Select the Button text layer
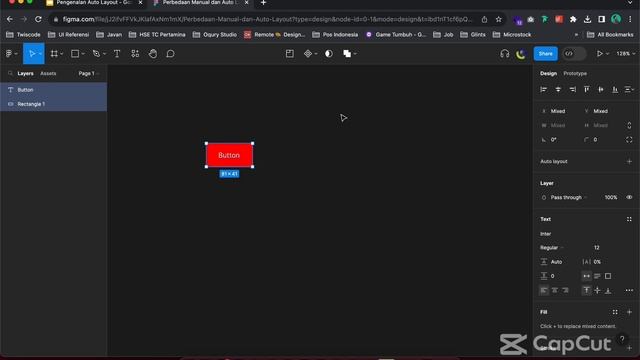This screenshot has height=360, width=640. 53,90
